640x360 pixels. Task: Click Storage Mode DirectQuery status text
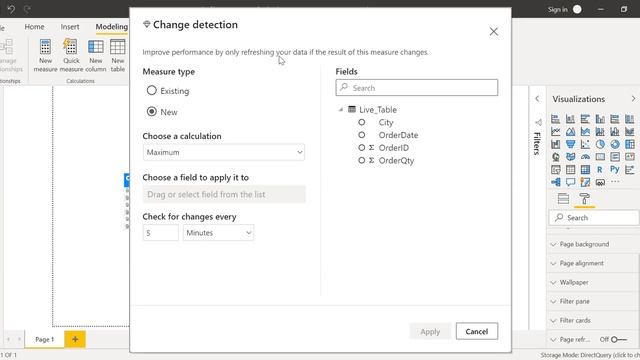(x=590, y=355)
